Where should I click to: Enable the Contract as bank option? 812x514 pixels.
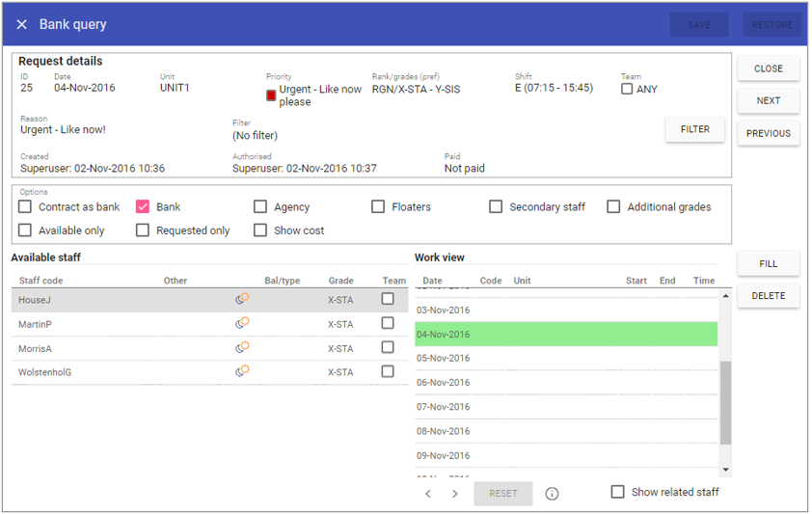pyautogui.click(x=25, y=207)
